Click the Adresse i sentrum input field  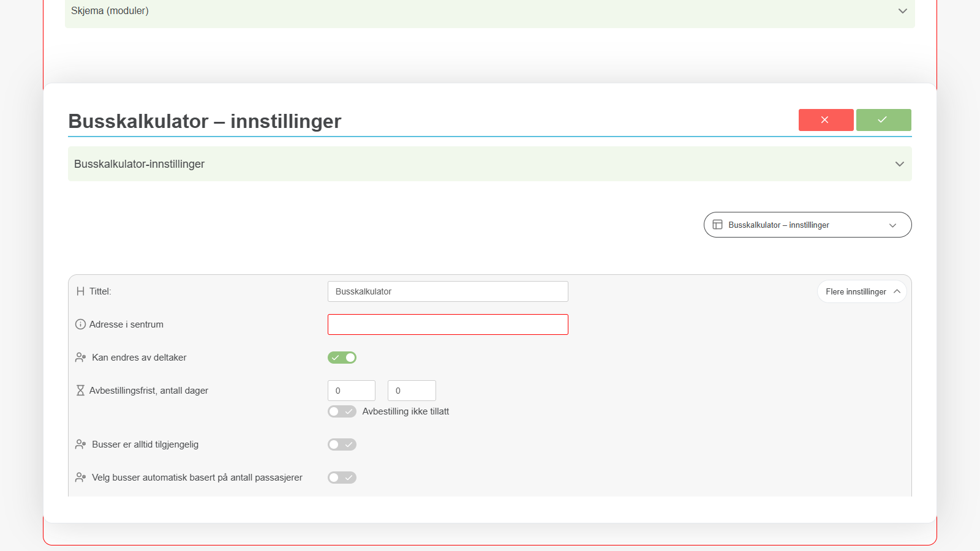point(448,324)
